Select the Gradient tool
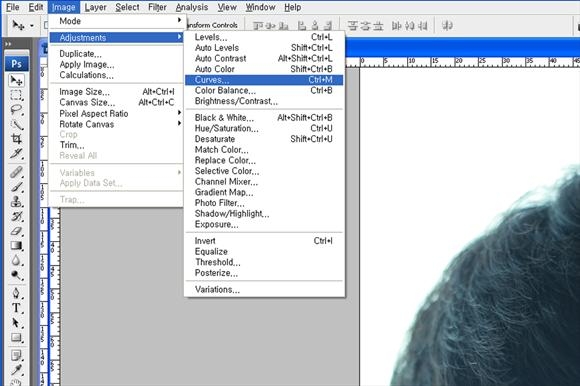 click(16, 246)
